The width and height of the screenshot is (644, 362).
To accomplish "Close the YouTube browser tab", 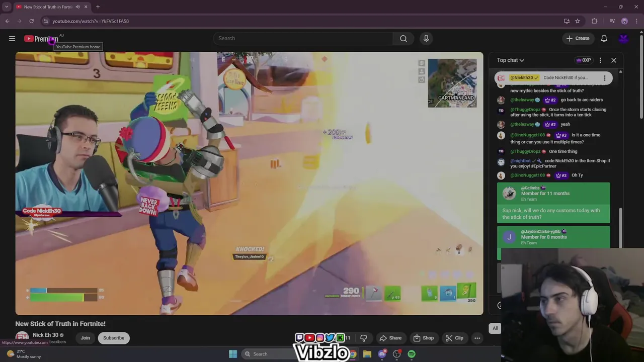I will [x=86, y=7].
